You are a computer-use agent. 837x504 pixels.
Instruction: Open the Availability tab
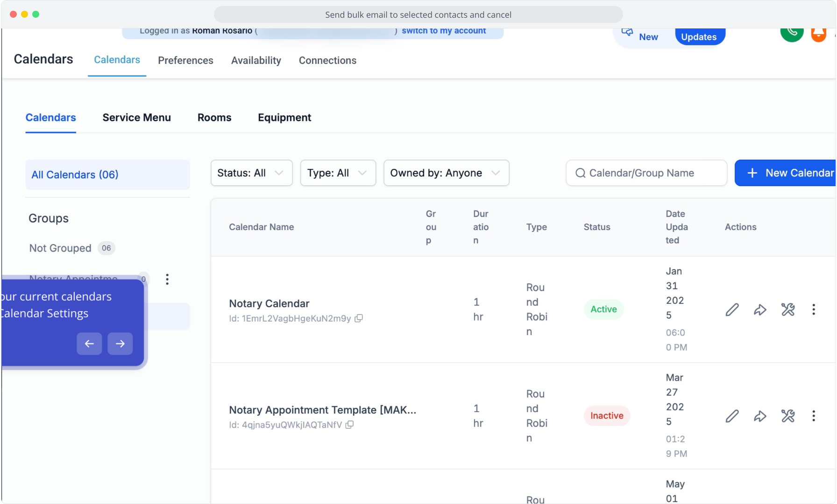pos(256,61)
